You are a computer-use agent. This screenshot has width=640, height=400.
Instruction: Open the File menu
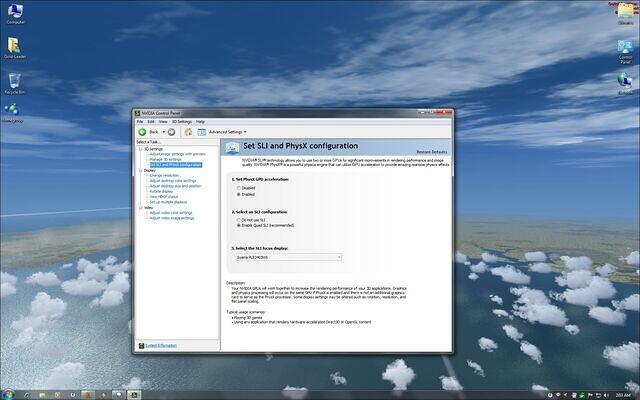(140, 121)
